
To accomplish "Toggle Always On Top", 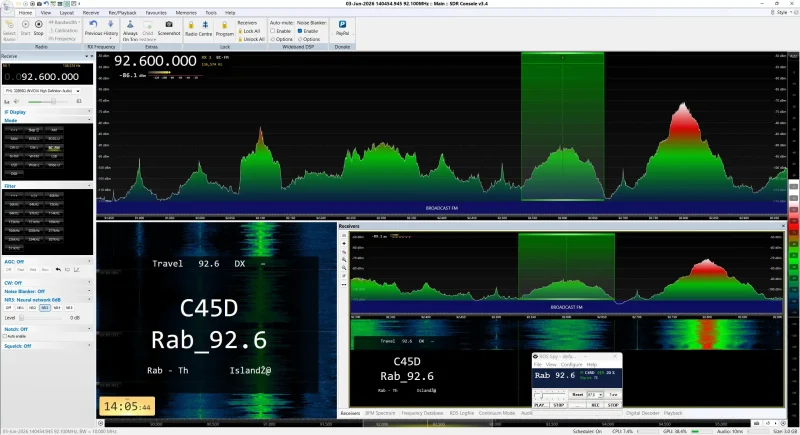I will 130,31.
